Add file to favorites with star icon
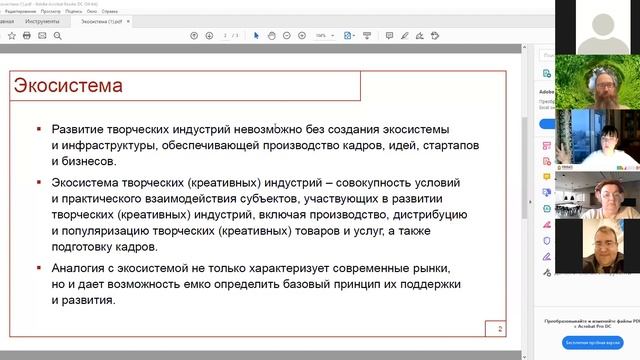This screenshot has height=360, width=640. tap(12, 36)
